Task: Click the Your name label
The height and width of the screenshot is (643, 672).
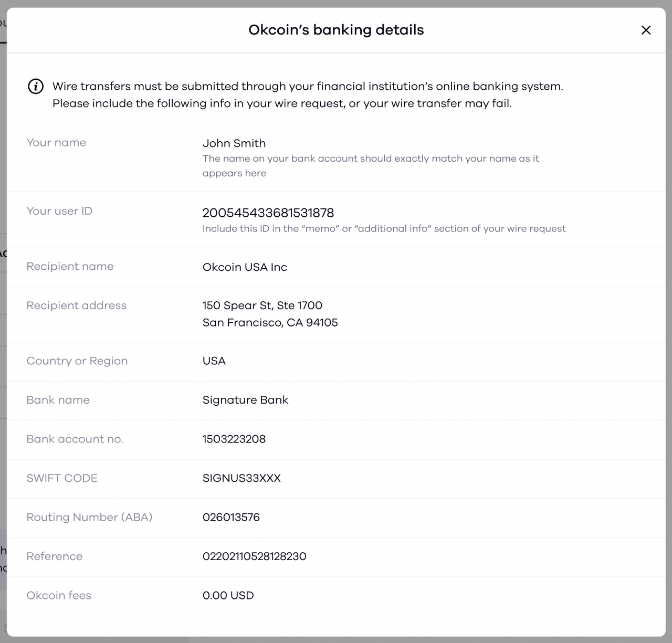Action: [56, 143]
